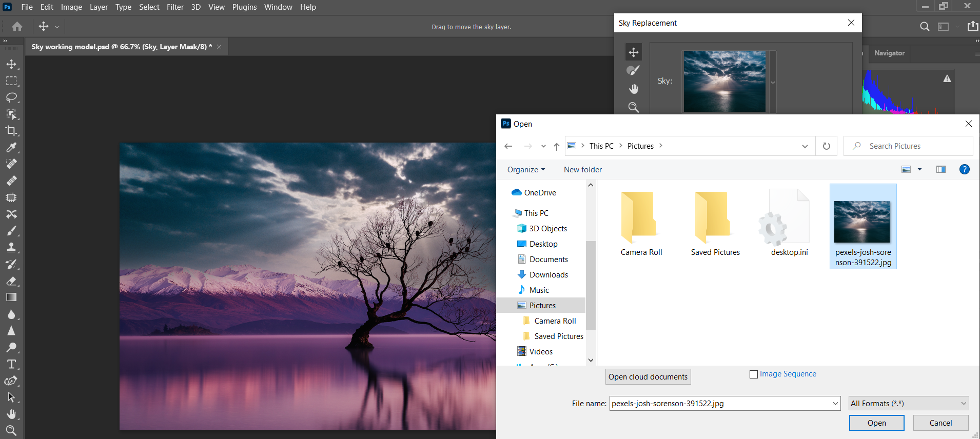Click the Open cloud documents button
Image resolution: width=980 pixels, height=439 pixels.
[x=648, y=377]
